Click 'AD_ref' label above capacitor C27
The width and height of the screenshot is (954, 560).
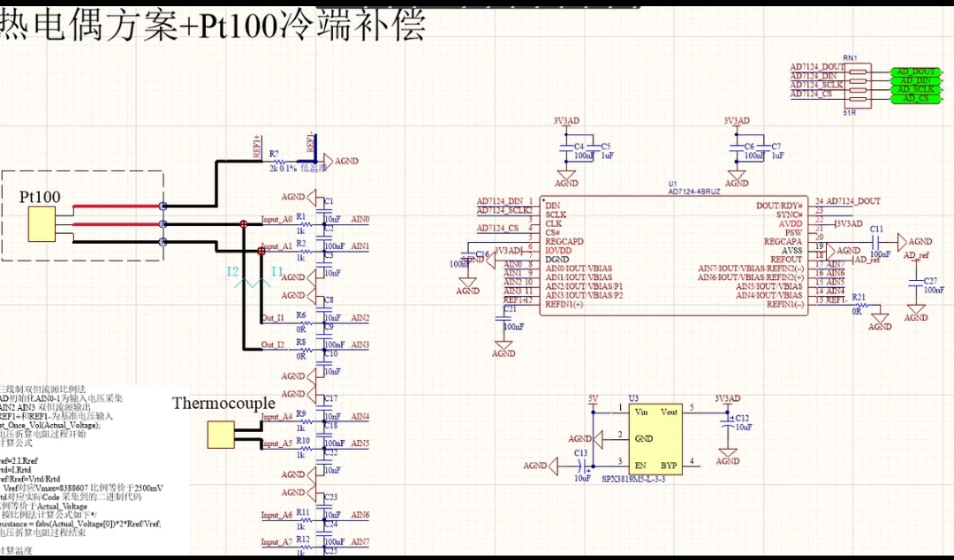(x=916, y=255)
